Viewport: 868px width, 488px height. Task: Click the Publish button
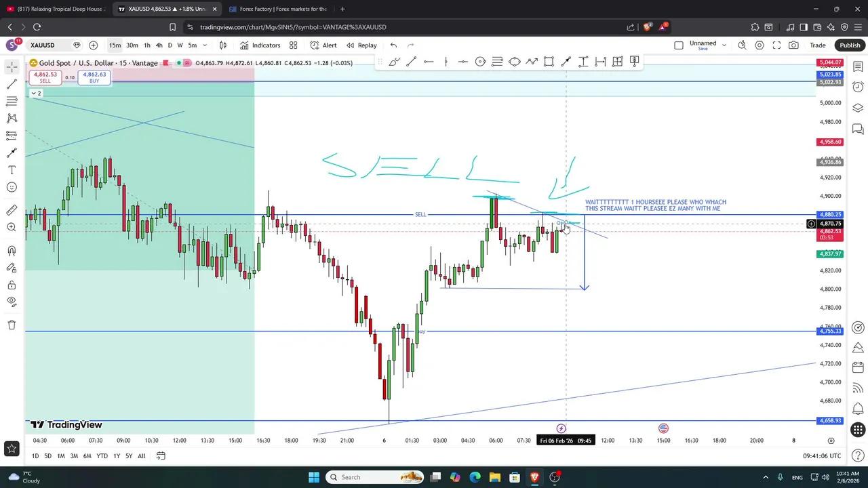pos(850,45)
